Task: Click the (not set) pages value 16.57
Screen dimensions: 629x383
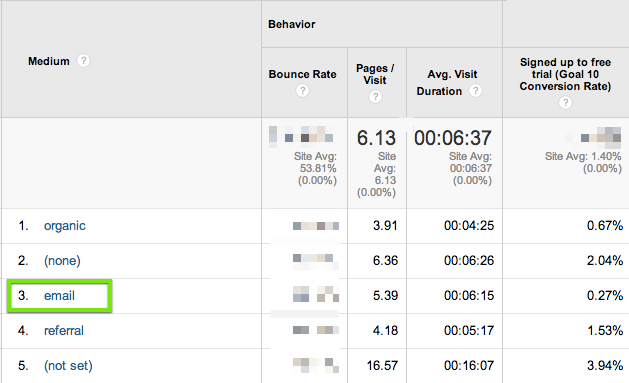Action: pos(382,366)
